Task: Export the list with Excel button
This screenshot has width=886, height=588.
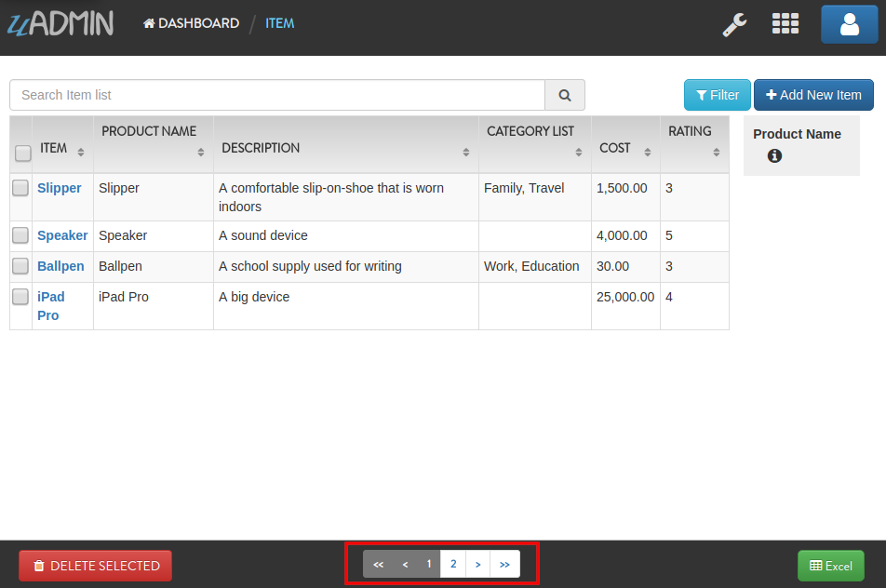Action: [830, 566]
